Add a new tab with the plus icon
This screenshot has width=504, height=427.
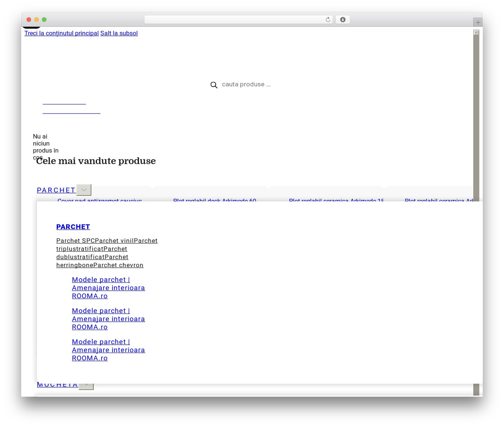tap(478, 22)
